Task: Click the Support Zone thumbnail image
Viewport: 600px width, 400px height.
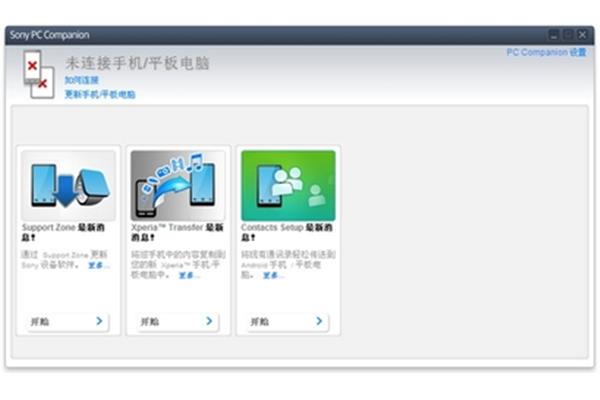Action: (68, 185)
